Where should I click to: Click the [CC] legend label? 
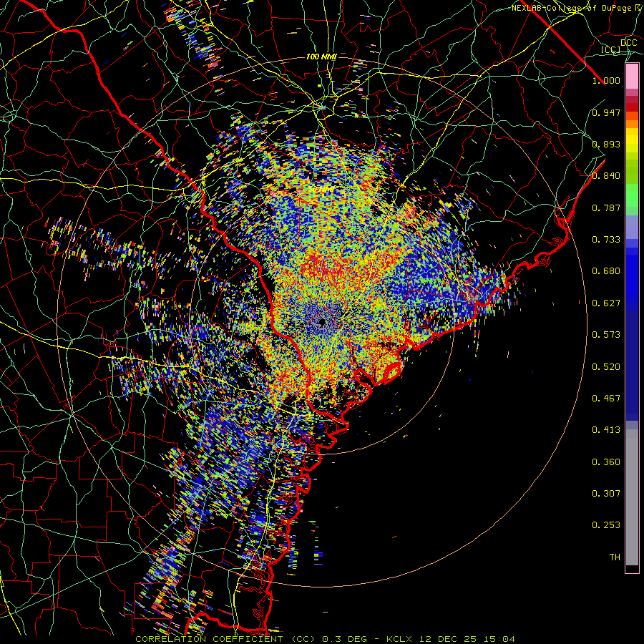[611, 49]
